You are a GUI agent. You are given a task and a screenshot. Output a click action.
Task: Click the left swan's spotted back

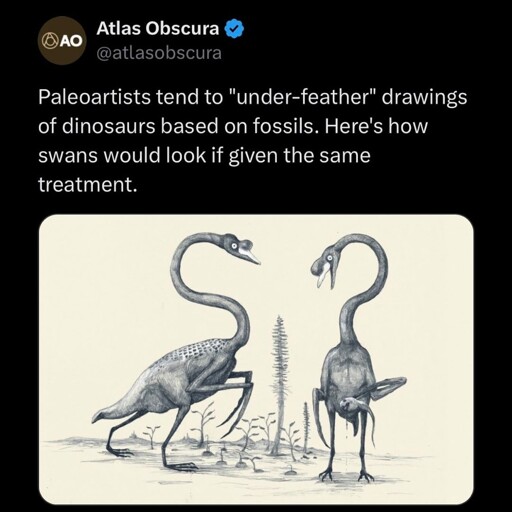pyautogui.click(x=195, y=351)
